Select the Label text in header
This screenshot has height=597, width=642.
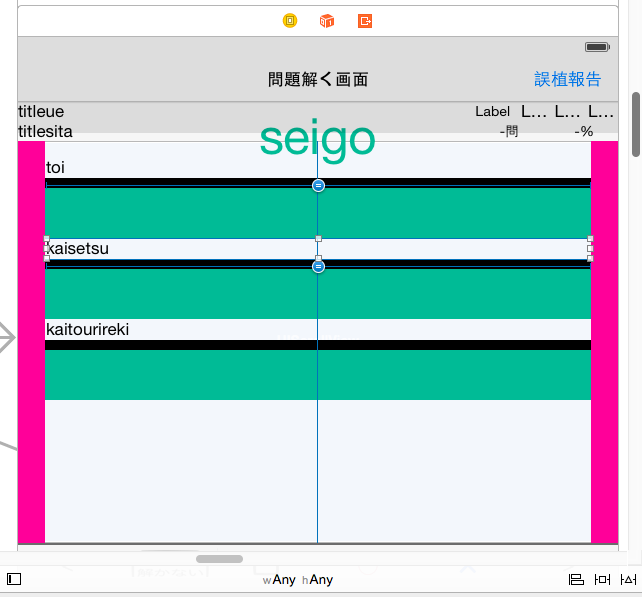pyautogui.click(x=493, y=111)
